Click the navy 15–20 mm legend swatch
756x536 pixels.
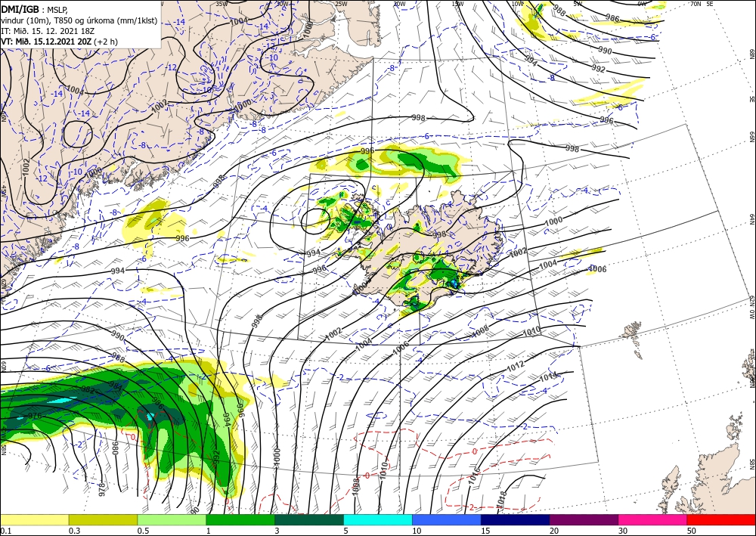[x=516, y=519]
